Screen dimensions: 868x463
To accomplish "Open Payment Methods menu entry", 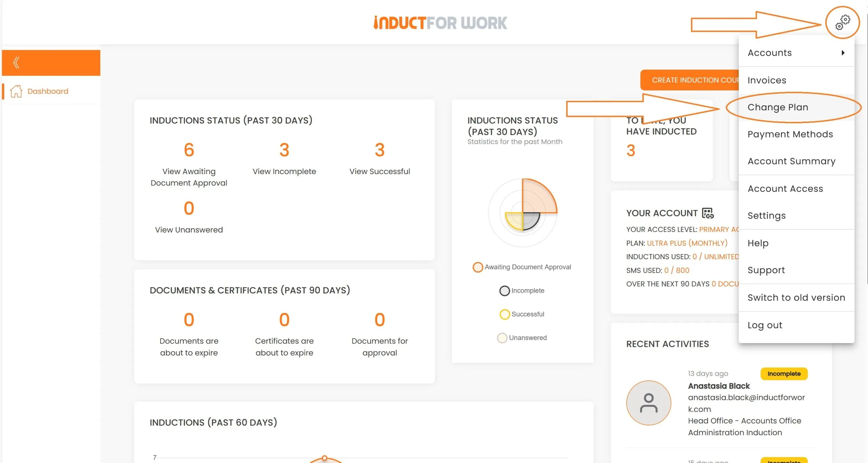I will pyautogui.click(x=790, y=134).
